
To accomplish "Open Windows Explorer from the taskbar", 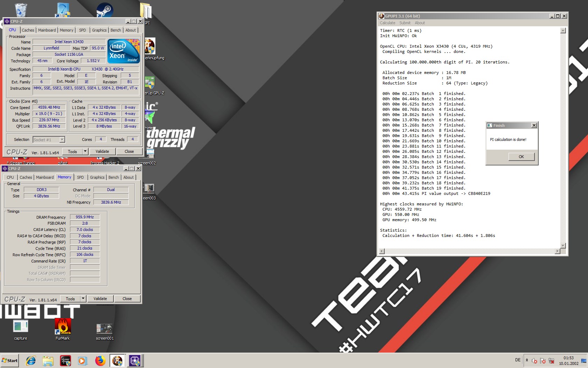I will click(48, 361).
